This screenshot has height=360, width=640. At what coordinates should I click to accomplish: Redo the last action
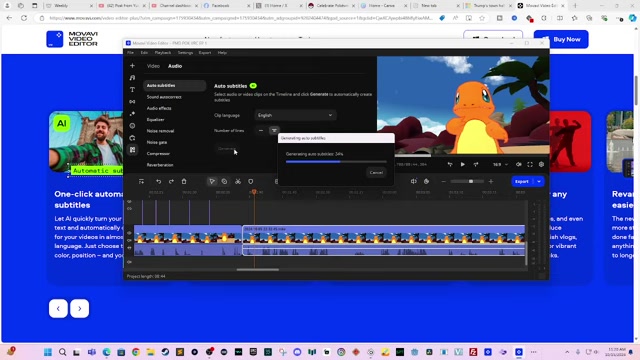[171, 181]
